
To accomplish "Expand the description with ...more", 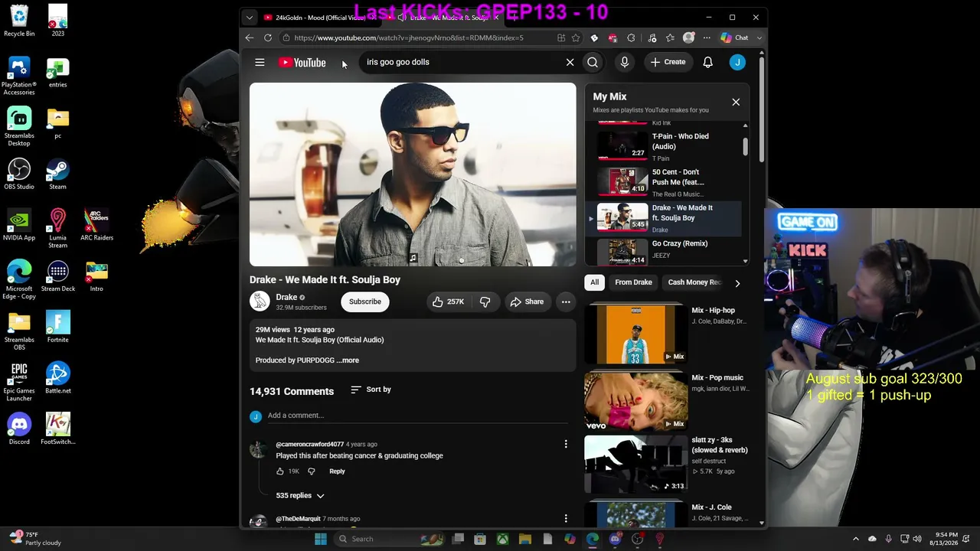I will 348,360.
